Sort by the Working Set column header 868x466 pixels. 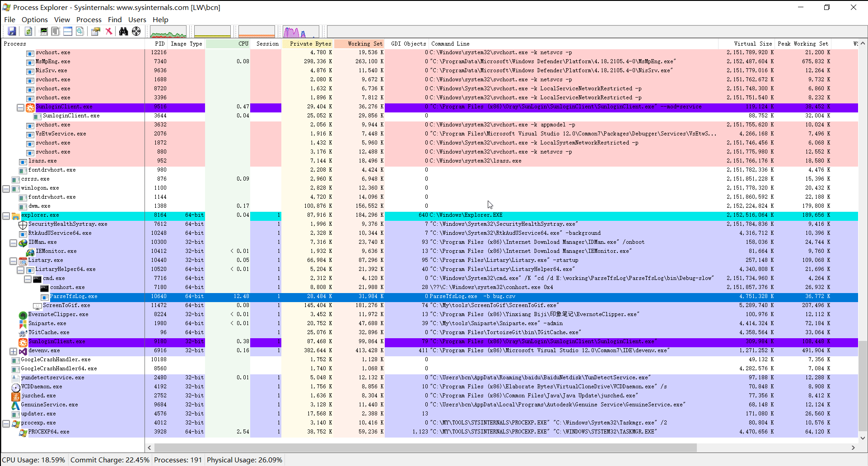click(x=359, y=44)
